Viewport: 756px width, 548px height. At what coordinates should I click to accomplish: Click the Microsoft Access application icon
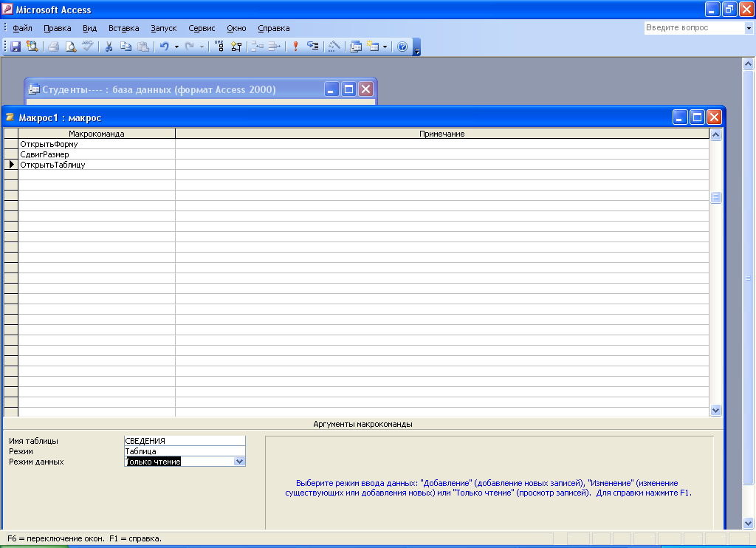(x=7, y=9)
